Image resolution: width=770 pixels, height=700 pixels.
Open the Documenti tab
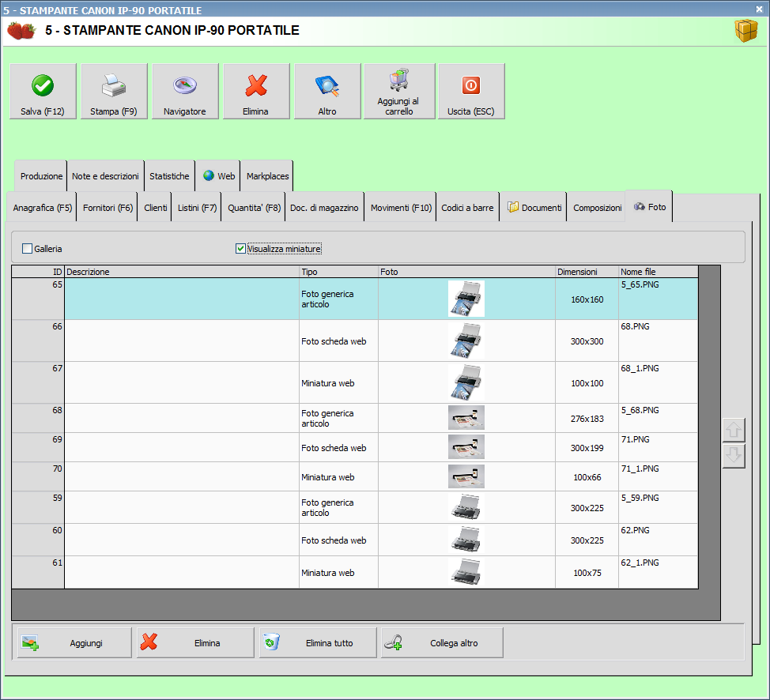(534, 208)
